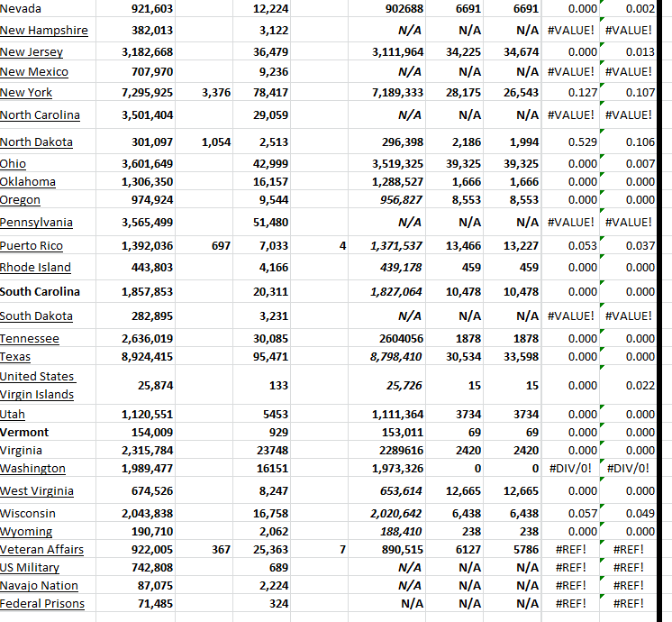
Task: Select cell with value 2289616
Action: tap(387, 450)
